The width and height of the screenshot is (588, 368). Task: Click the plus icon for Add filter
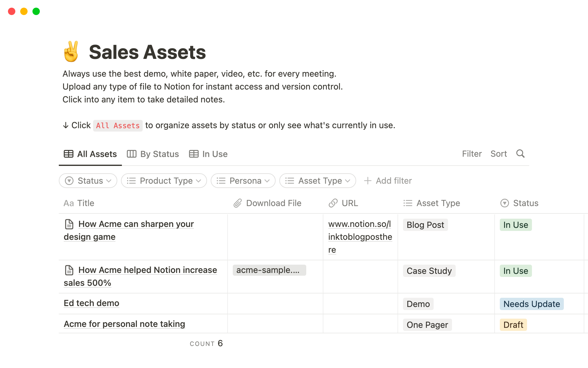tap(367, 181)
